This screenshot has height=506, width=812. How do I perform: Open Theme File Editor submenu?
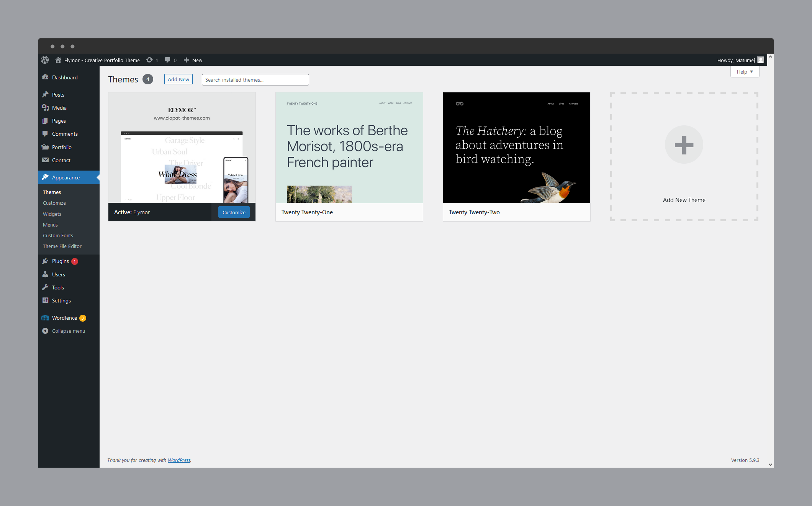point(62,246)
